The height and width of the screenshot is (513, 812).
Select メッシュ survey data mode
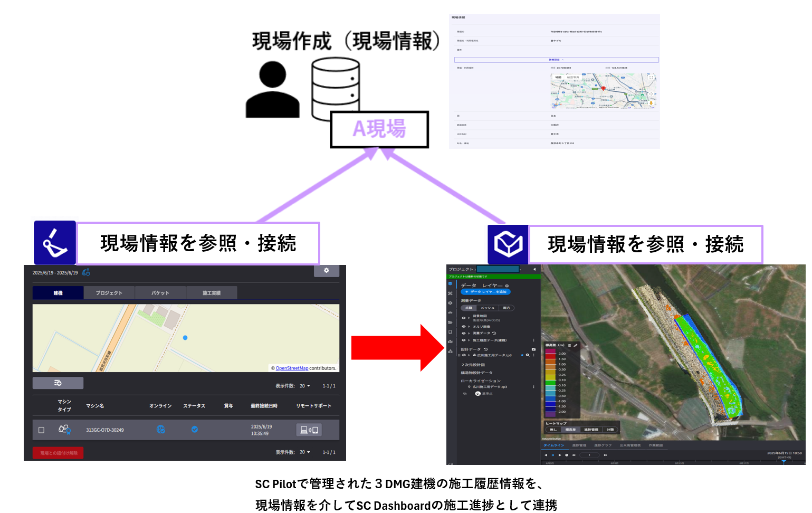tap(488, 308)
